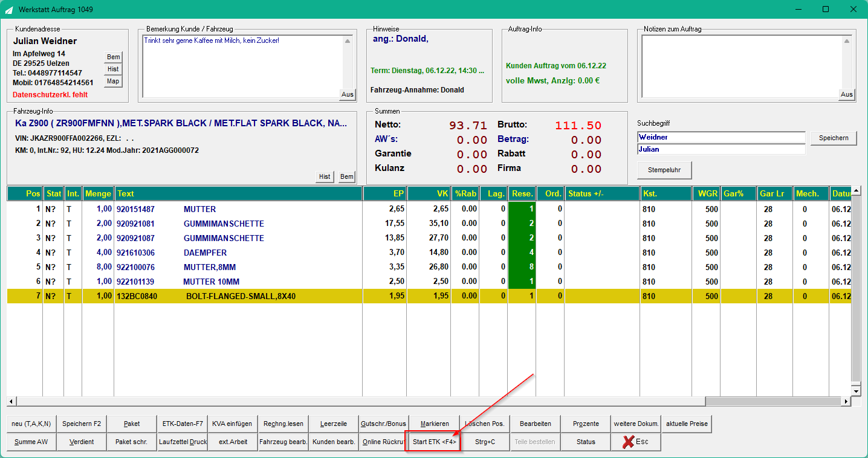The width and height of the screenshot is (868, 458).
Task: Save order with Speichern F2
Action: coord(82,424)
